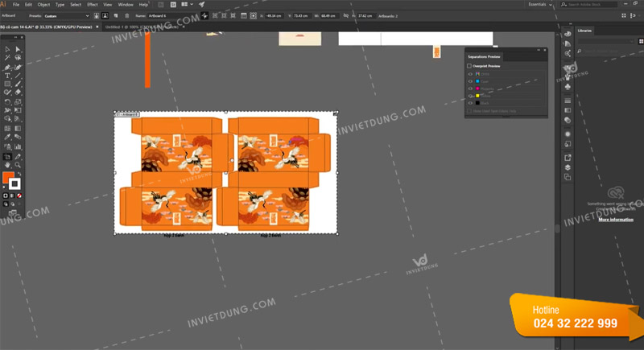The image size is (644, 350).
Task: Set artboard to landscape orientation
Action: pos(105,16)
